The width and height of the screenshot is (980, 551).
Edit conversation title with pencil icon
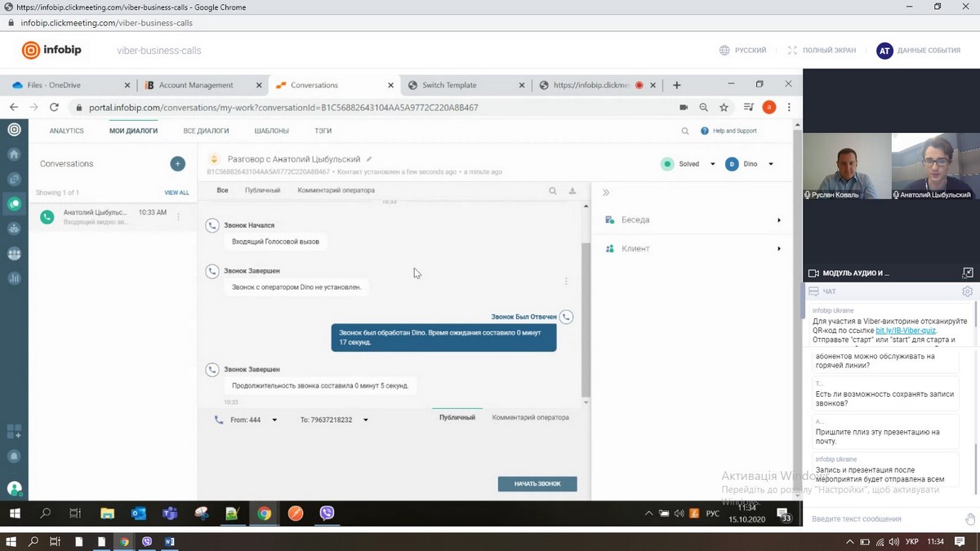click(x=369, y=159)
